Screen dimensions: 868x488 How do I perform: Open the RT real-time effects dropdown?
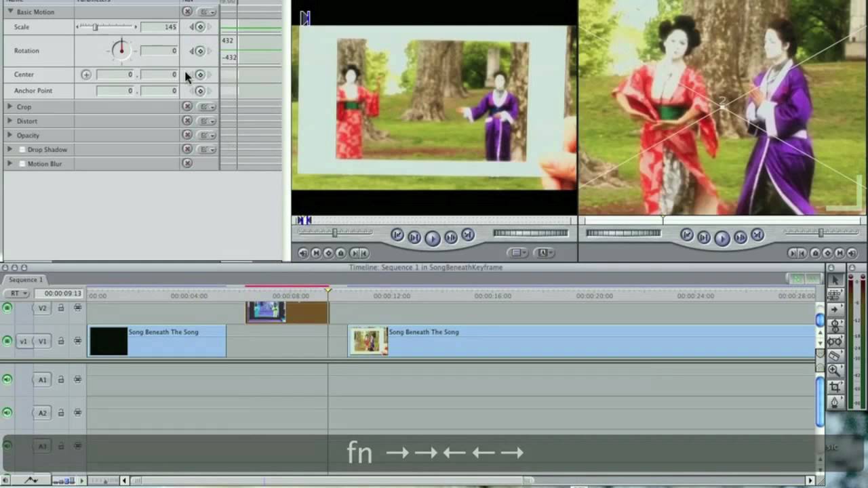click(17, 293)
